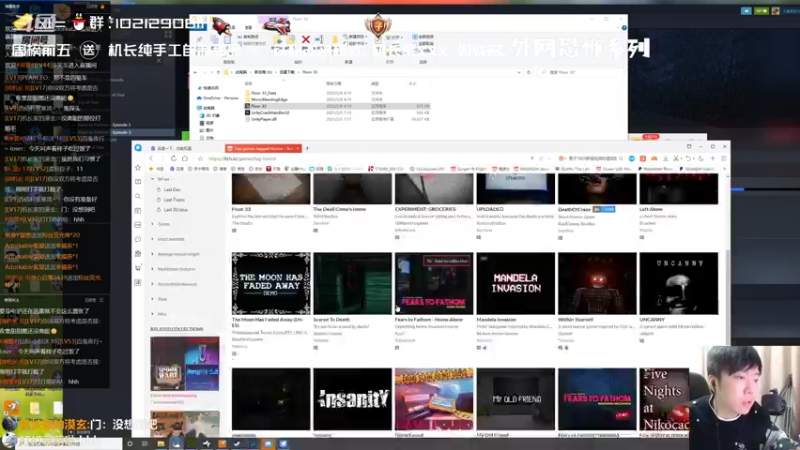Click the browser search box field
This screenshot has width=800, height=450.
click(x=592, y=159)
